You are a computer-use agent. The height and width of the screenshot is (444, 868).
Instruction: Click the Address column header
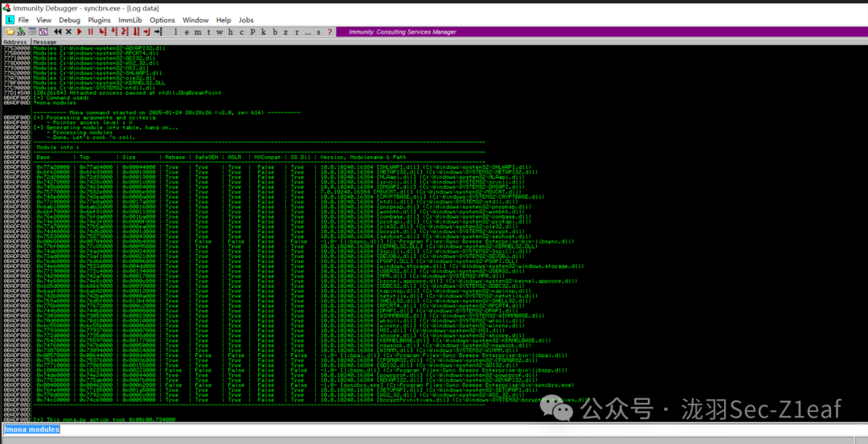tap(17, 42)
